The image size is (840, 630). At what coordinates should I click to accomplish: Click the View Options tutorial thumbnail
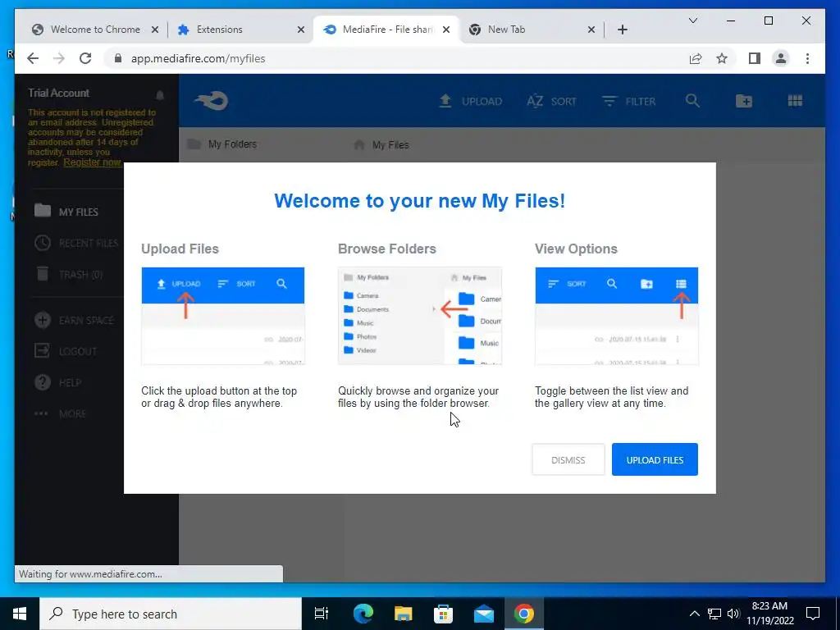point(617,316)
